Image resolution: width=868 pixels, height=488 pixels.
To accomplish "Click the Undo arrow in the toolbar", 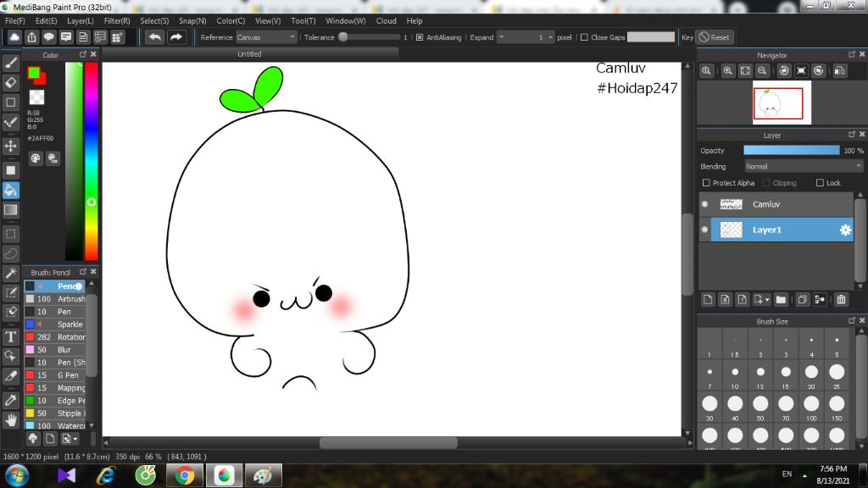I will pyautogui.click(x=155, y=37).
